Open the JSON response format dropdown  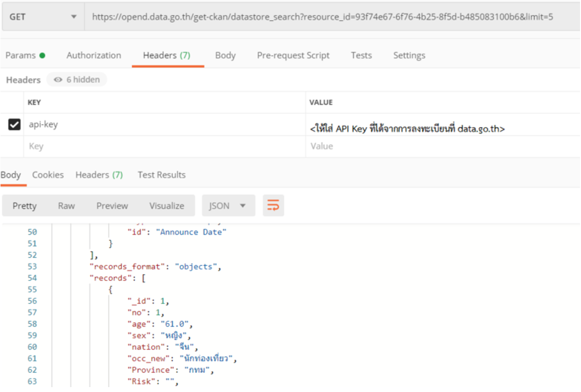tap(228, 205)
